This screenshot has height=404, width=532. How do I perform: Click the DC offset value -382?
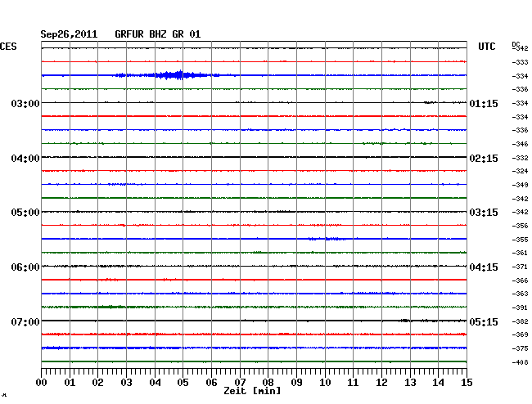click(x=520, y=321)
